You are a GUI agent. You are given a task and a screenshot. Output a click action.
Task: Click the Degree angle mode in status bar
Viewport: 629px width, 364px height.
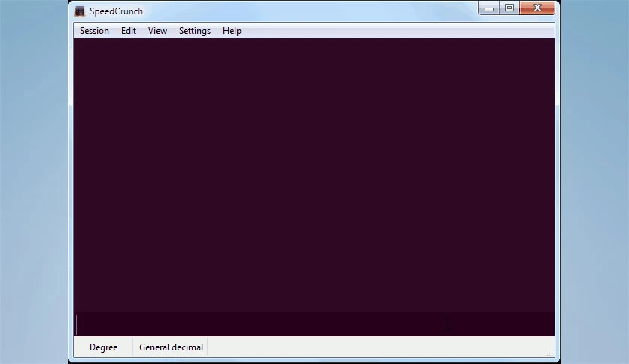pos(103,347)
